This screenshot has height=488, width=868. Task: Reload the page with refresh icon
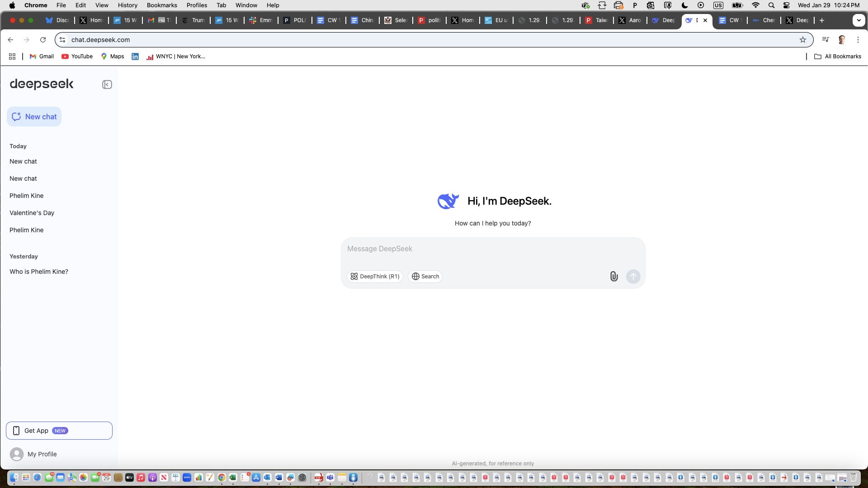tap(43, 40)
